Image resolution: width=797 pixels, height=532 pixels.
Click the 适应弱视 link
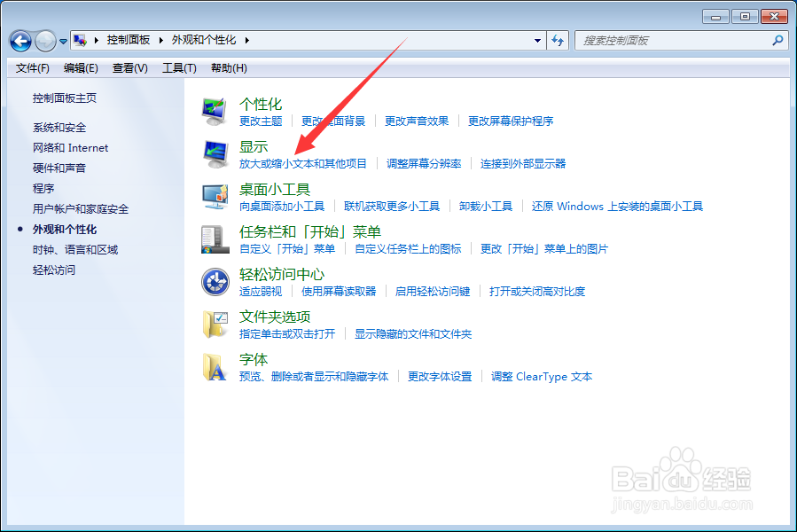click(x=261, y=292)
